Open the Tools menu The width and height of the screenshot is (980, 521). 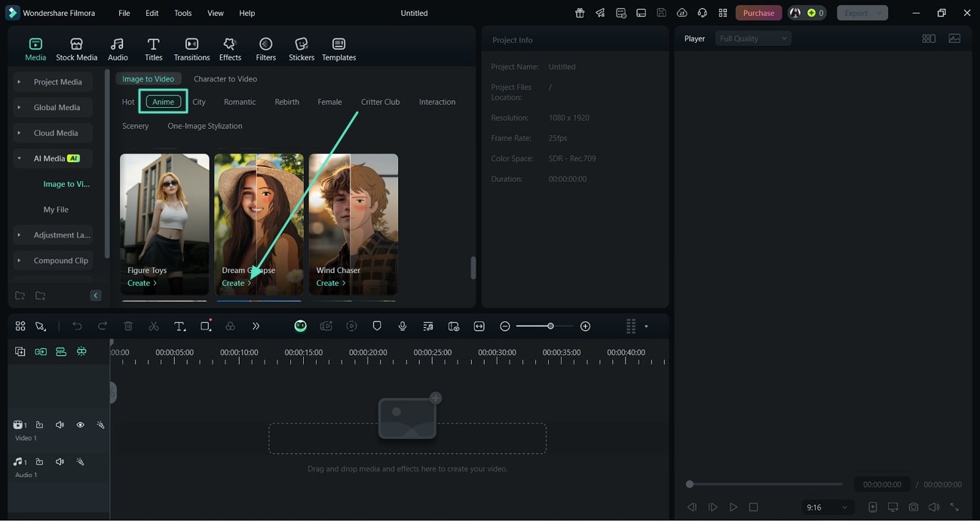point(183,13)
